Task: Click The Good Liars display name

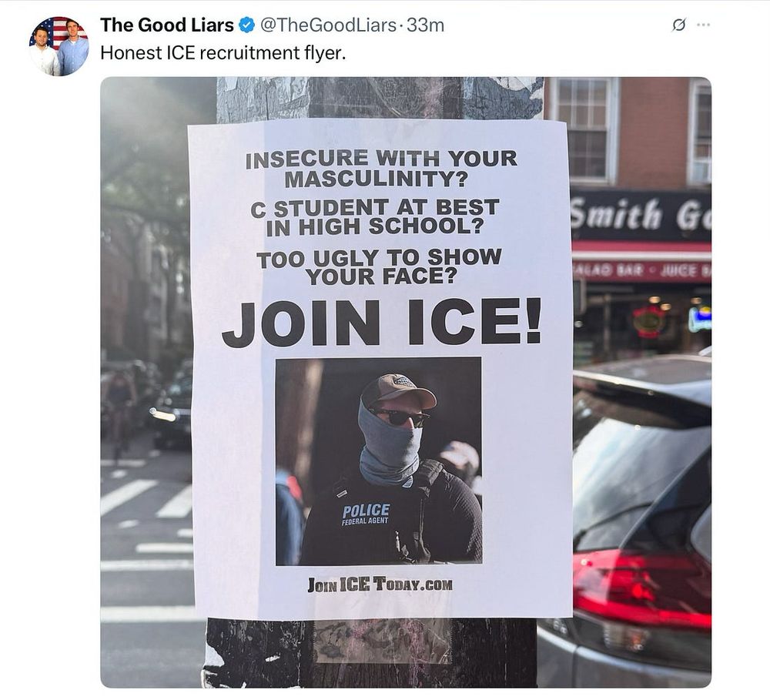Action: 167,25
